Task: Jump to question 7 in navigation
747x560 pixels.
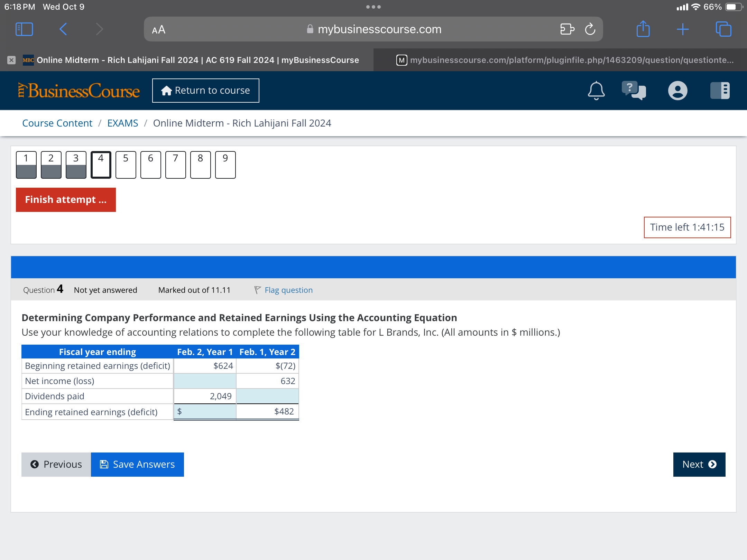Action: (x=175, y=165)
